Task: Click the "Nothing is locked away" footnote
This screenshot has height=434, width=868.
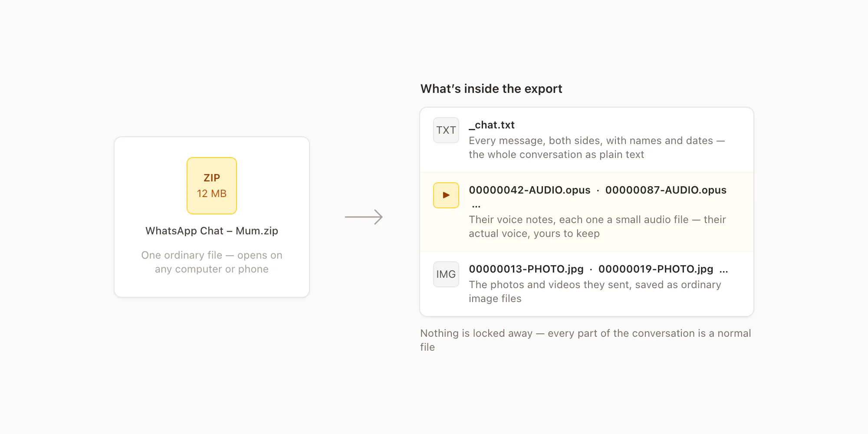Action: tap(585, 340)
